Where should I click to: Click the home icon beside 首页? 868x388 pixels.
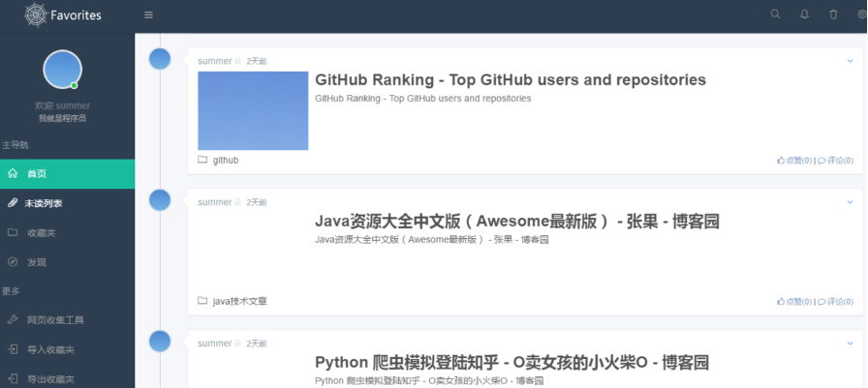click(13, 173)
